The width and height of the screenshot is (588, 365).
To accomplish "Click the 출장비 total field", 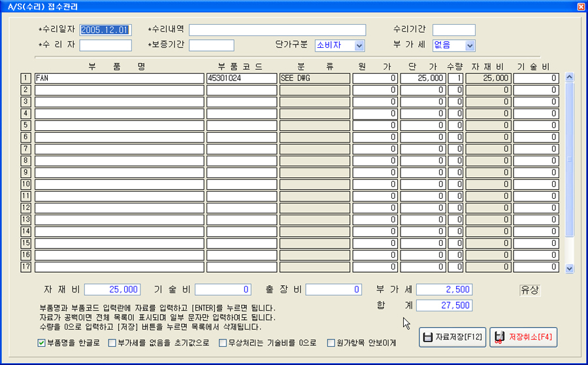I will pyautogui.click(x=333, y=290).
